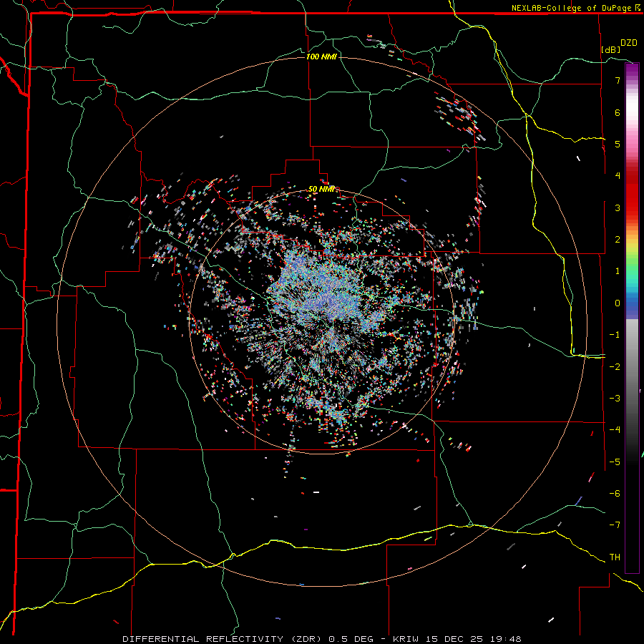
Task: Click the -4 value on color scale
Action: point(615,429)
